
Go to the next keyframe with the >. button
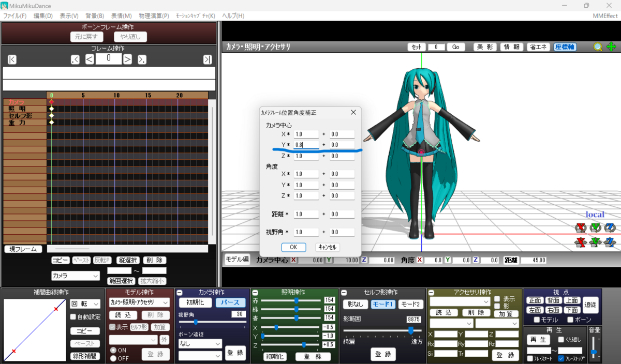coord(141,59)
